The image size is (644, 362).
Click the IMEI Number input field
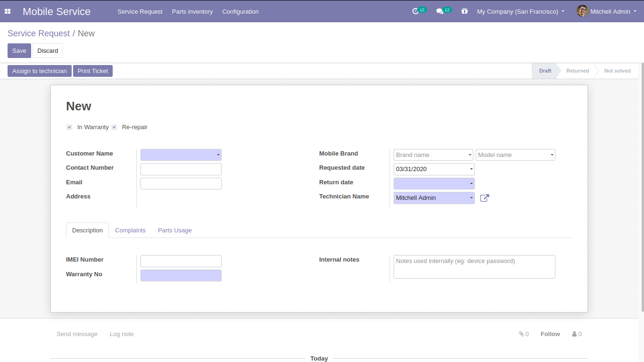(x=181, y=261)
